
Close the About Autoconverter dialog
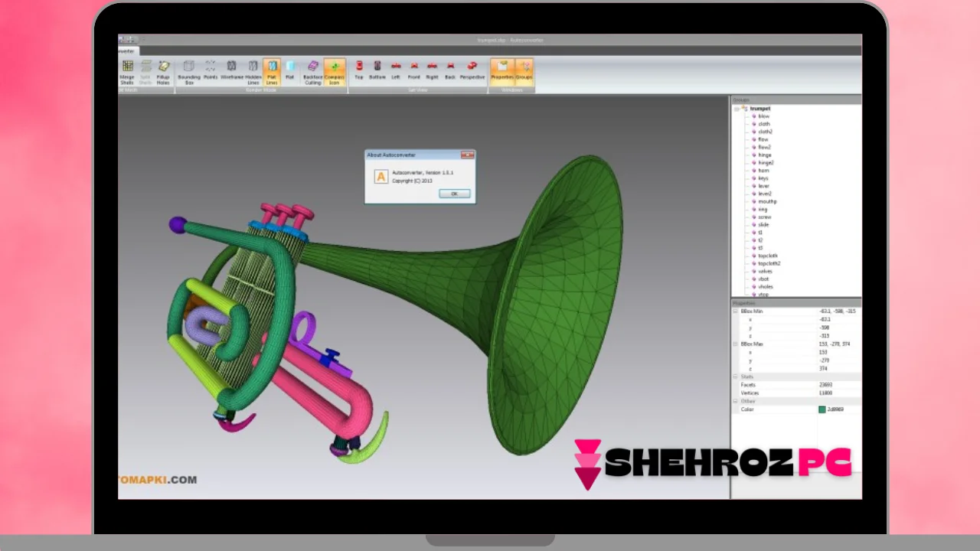click(467, 155)
